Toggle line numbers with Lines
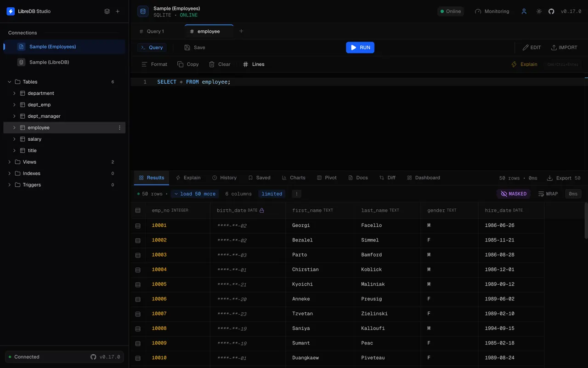 (x=254, y=64)
